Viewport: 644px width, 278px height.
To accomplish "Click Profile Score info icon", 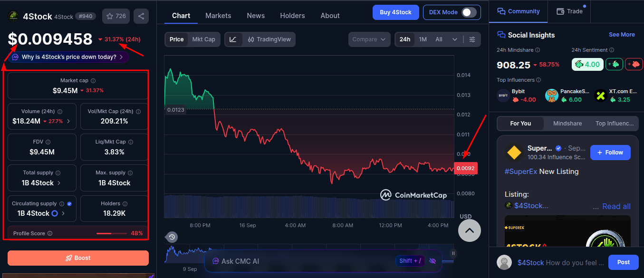I will (x=50, y=233).
